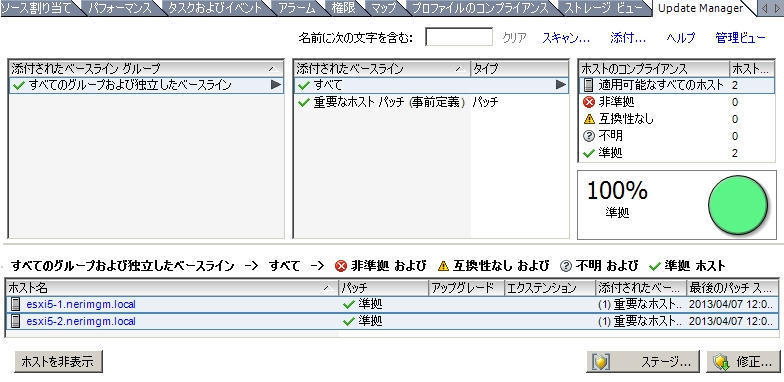Click the green check icon beside すべて
Viewport: 784px width, 382px height.
coord(304,85)
